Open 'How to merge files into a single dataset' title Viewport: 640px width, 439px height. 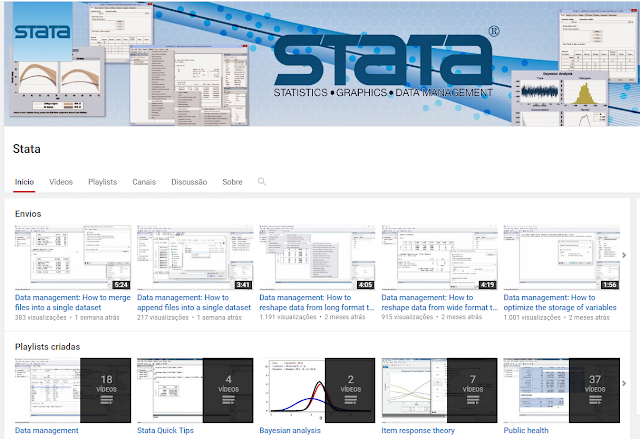[x=73, y=302]
